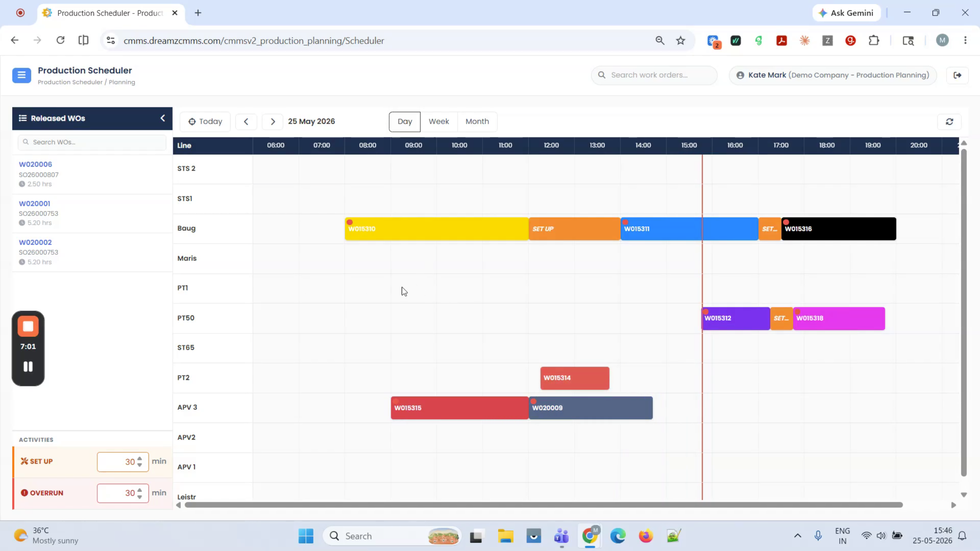Open Microsoft Teams from taskbar
The width and height of the screenshot is (980, 551).
(561, 536)
